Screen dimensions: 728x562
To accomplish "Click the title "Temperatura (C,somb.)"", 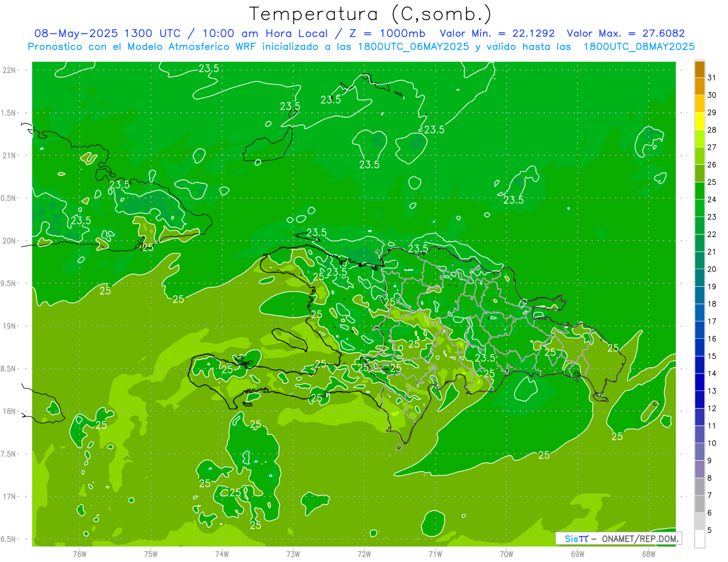I will point(370,14).
